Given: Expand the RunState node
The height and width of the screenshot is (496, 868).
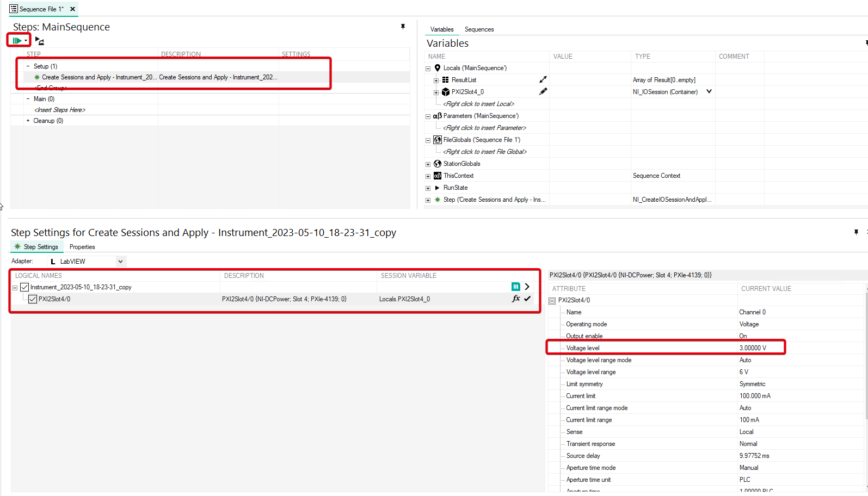Looking at the screenshot, I should [428, 188].
